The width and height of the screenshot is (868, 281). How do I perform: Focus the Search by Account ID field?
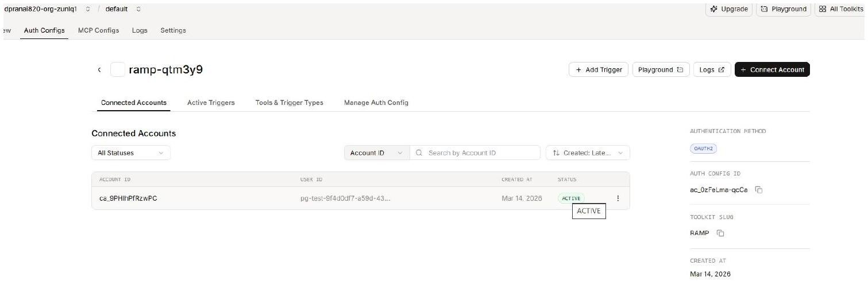click(x=475, y=153)
